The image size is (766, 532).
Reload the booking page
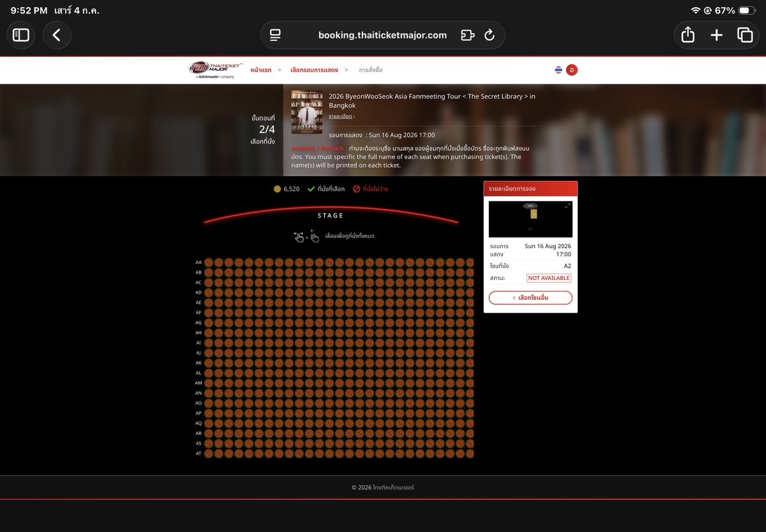(x=490, y=35)
